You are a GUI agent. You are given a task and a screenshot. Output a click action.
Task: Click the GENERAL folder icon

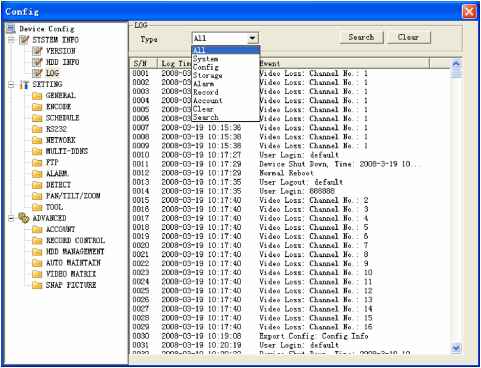(37, 96)
